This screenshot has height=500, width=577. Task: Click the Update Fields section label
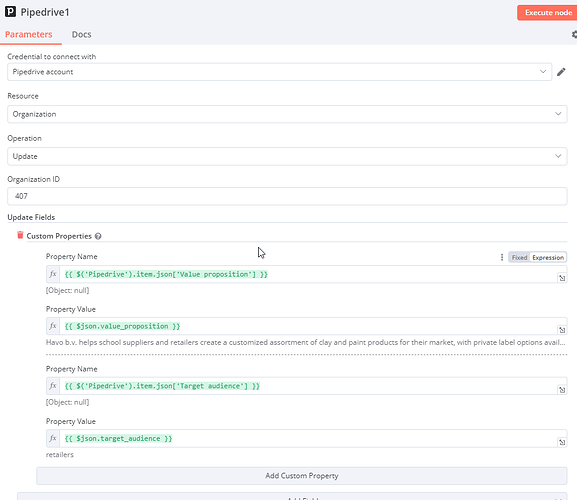(31, 217)
